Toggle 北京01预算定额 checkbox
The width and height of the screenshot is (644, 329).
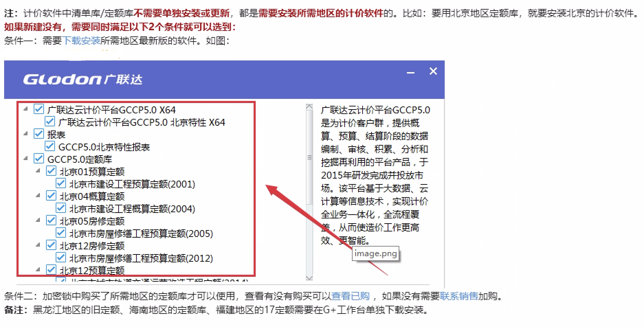tap(51, 171)
